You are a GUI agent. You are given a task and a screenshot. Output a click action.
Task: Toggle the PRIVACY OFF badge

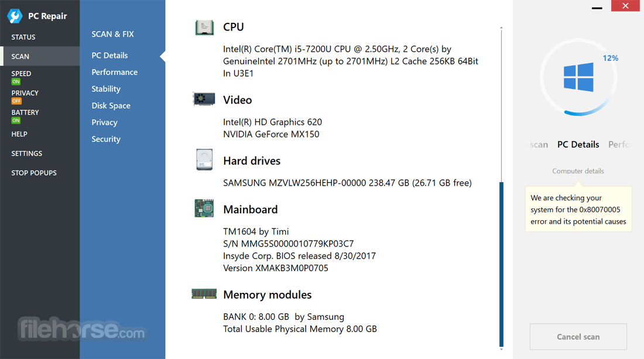pos(16,101)
